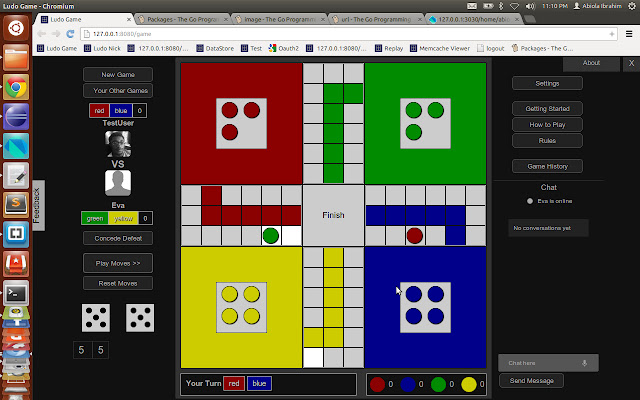Click Send Message button
640x400 pixels.
pyautogui.click(x=531, y=380)
